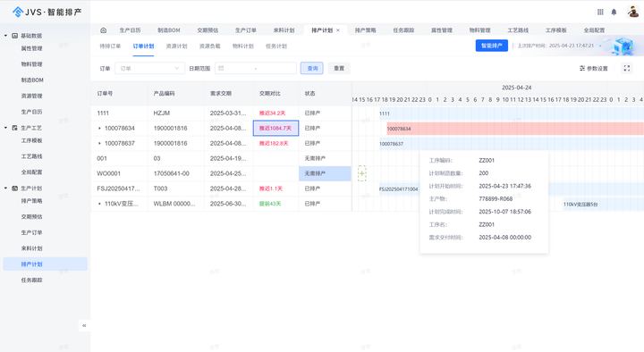Screen dimensions: 644x352
Task: Click the 查询 button
Action: (312, 69)
